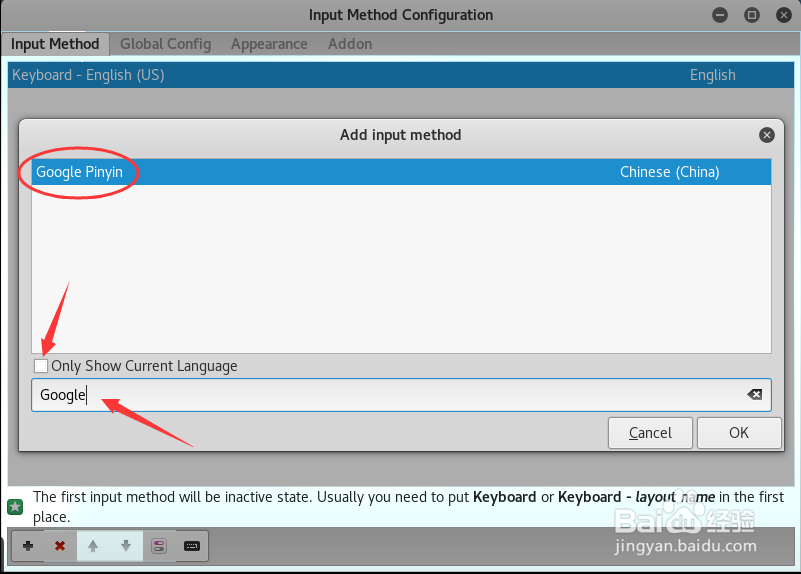Screen dimensions: 801x574
Task: Select the Google Pinyin list entry
Action: [x=402, y=172]
